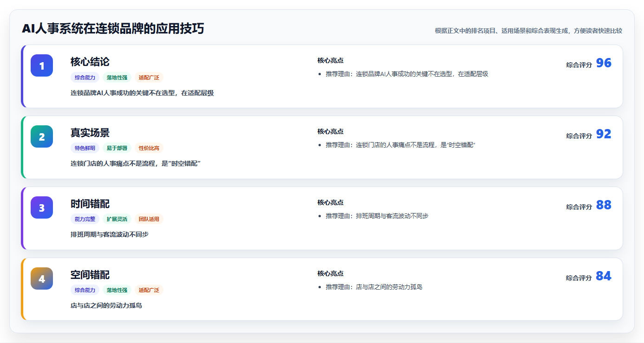Image resolution: width=644 pixels, height=343 pixels.
Task: Select the 真实场景 card title
Action: (90, 133)
